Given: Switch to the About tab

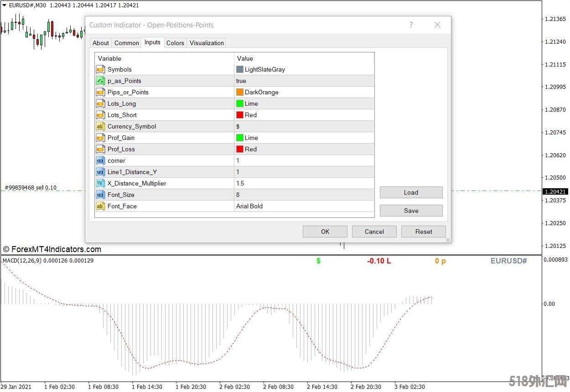Looking at the screenshot, I should (101, 43).
